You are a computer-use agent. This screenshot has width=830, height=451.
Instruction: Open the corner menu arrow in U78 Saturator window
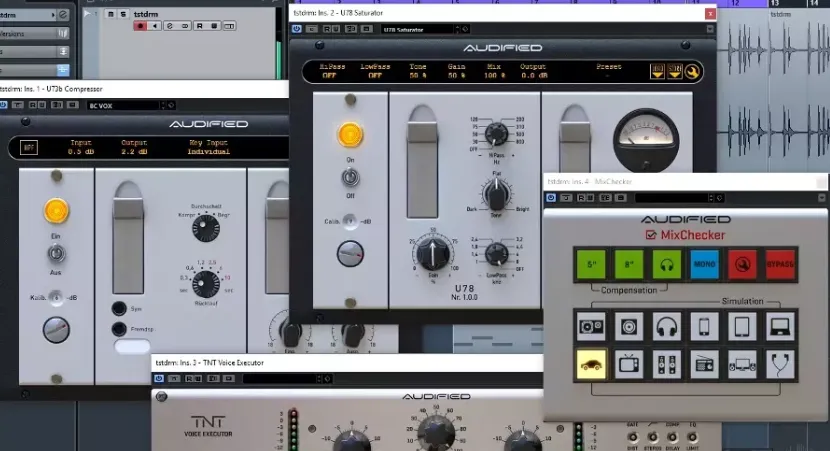[x=710, y=29]
